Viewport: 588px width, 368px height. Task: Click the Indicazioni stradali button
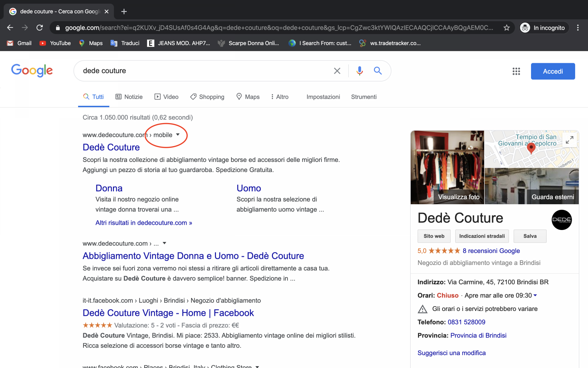(x=482, y=236)
